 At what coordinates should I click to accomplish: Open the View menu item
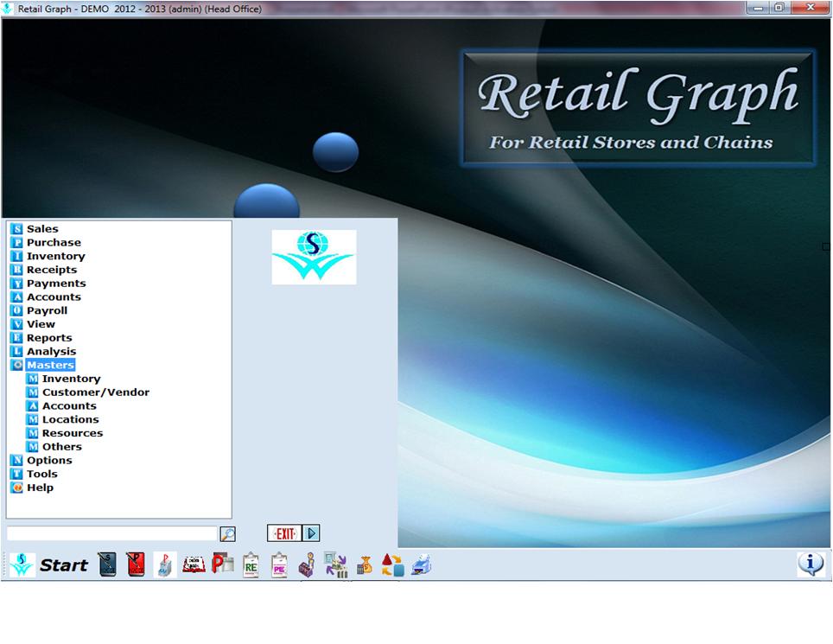(41, 324)
